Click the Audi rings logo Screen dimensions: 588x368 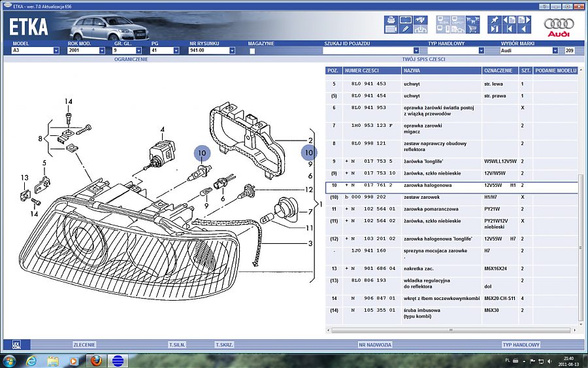coord(559,27)
